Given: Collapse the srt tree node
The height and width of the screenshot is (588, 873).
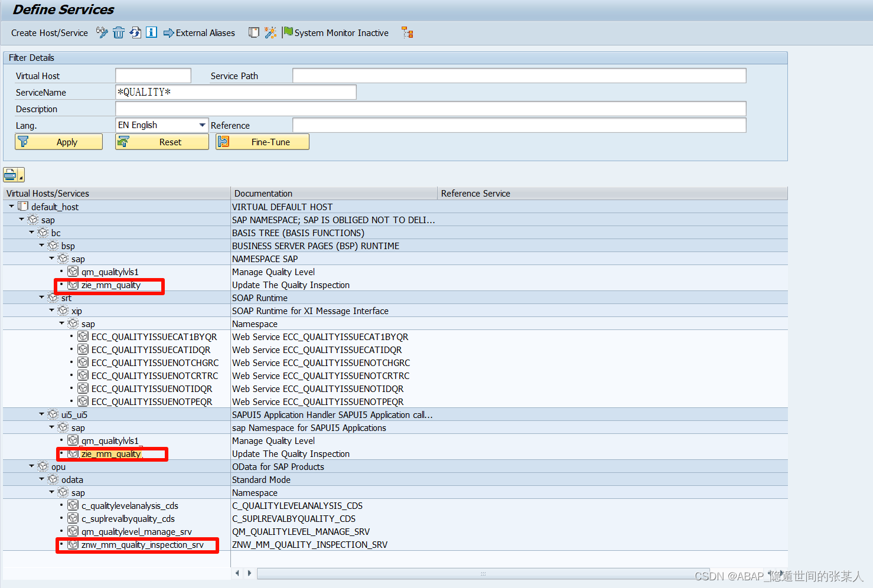Looking at the screenshot, I should click(41, 297).
